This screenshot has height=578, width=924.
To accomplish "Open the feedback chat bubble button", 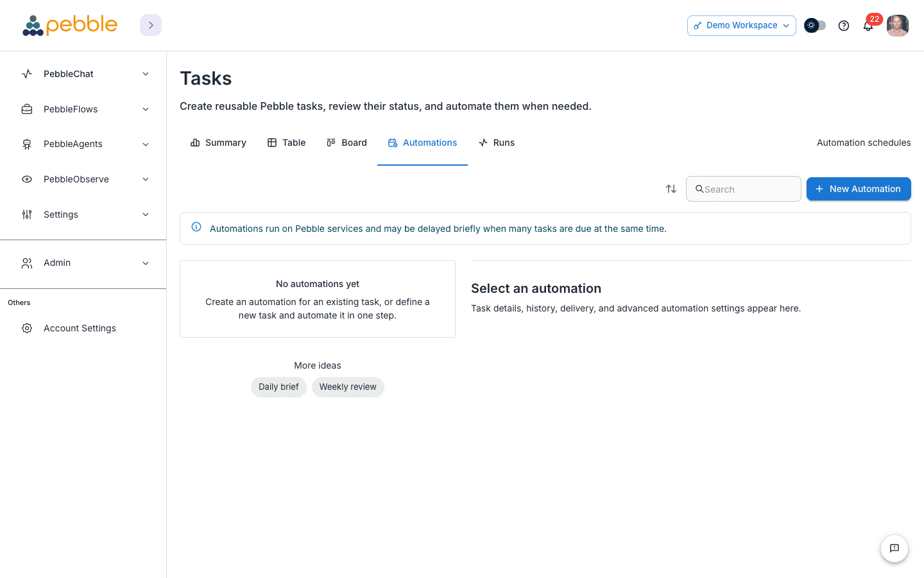I will click(x=894, y=548).
